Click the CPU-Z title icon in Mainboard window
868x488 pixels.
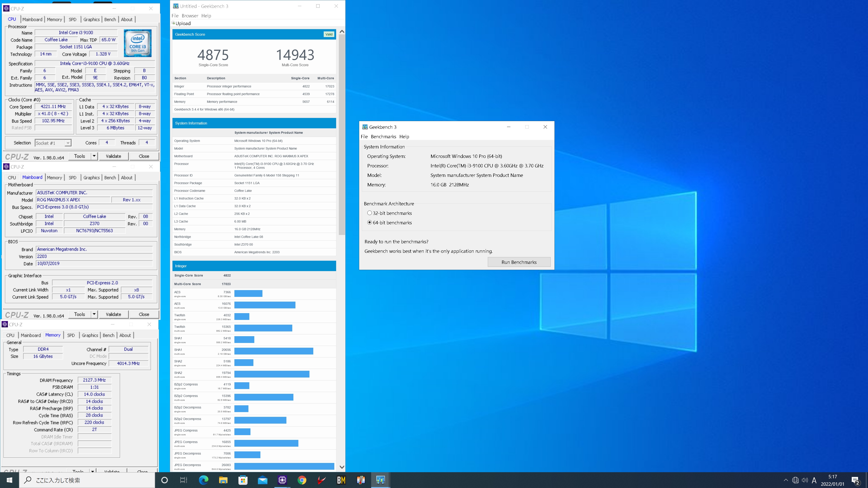tap(6, 167)
